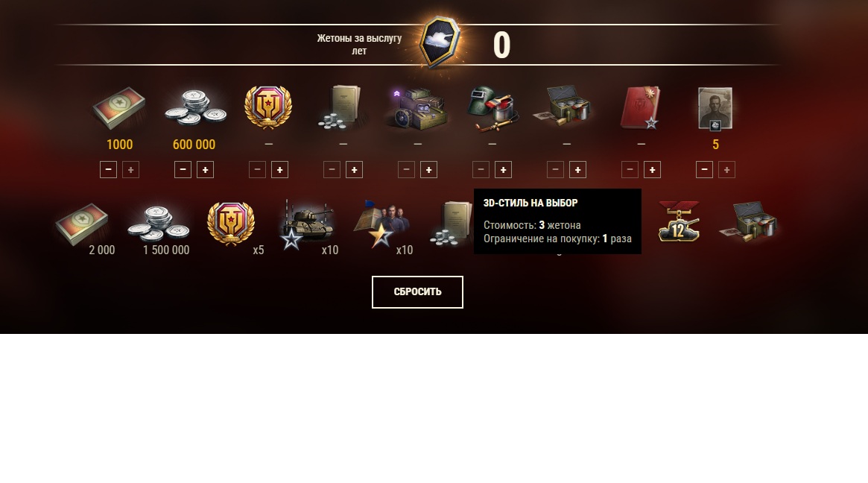Increase the 600 000 credits quantity with plus

(206, 169)
